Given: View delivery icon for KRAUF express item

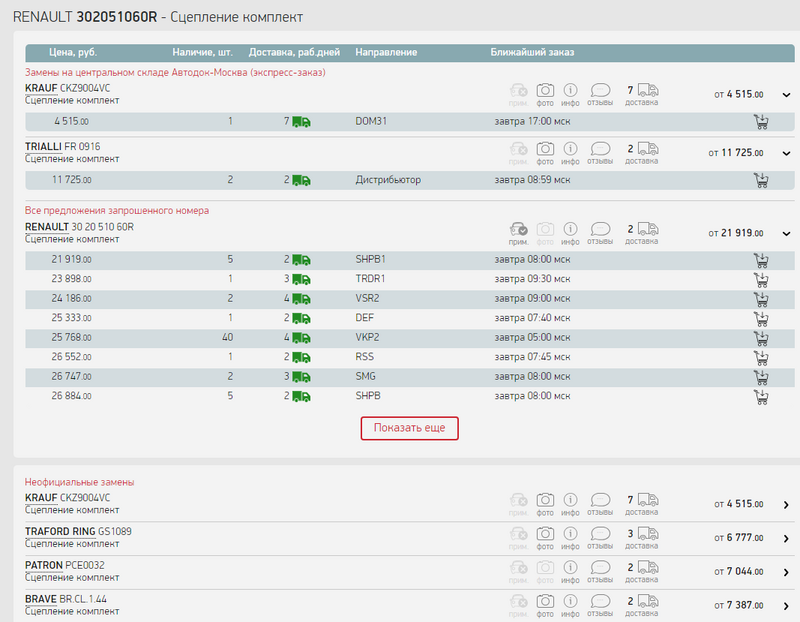Looking at the screenshot, I should pyautogui.click(x=642, y=94).
